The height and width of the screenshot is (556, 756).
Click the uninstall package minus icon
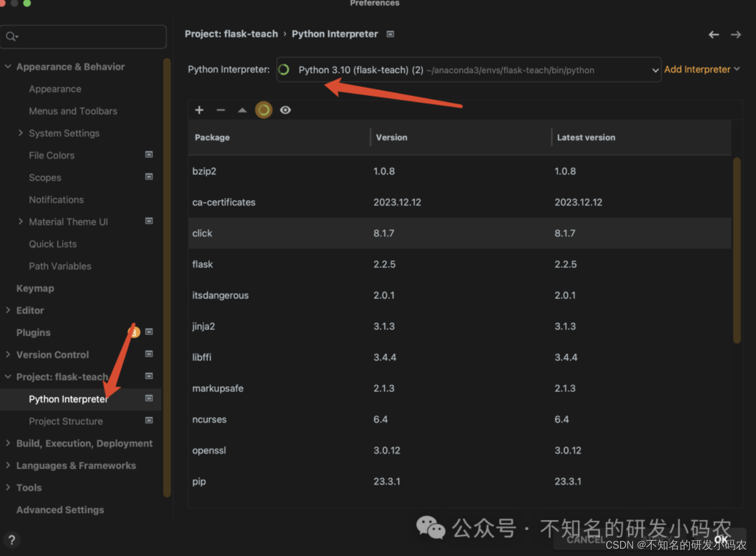pos(220,110)
